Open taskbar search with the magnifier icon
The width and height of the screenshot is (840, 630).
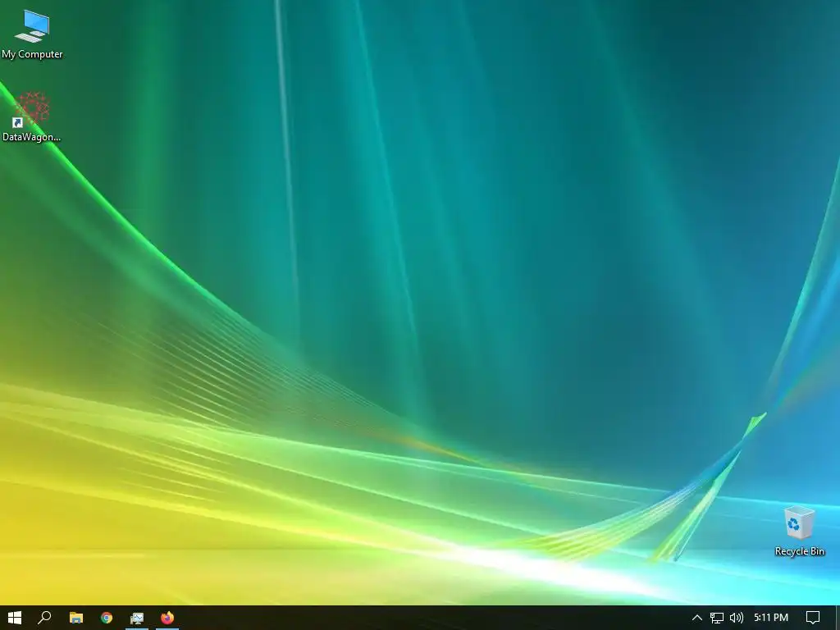44,618
